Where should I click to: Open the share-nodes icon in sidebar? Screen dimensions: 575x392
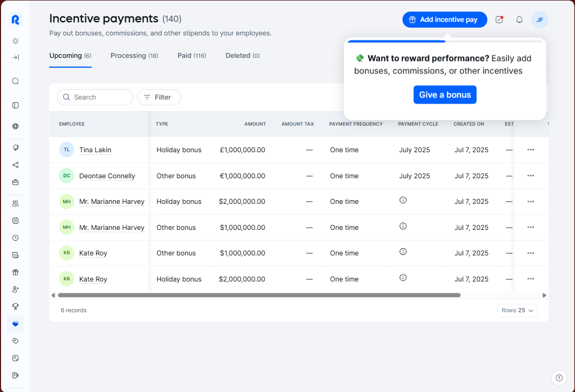point(16,165)
